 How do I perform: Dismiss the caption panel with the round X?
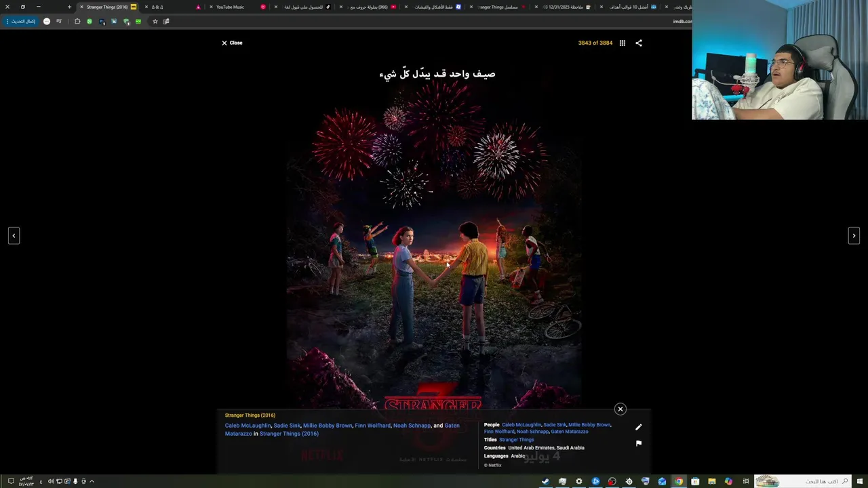point(620,409)
